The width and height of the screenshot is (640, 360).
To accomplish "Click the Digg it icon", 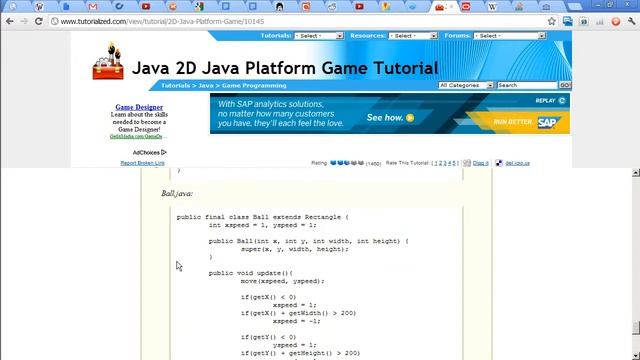I will coord(467,163).
